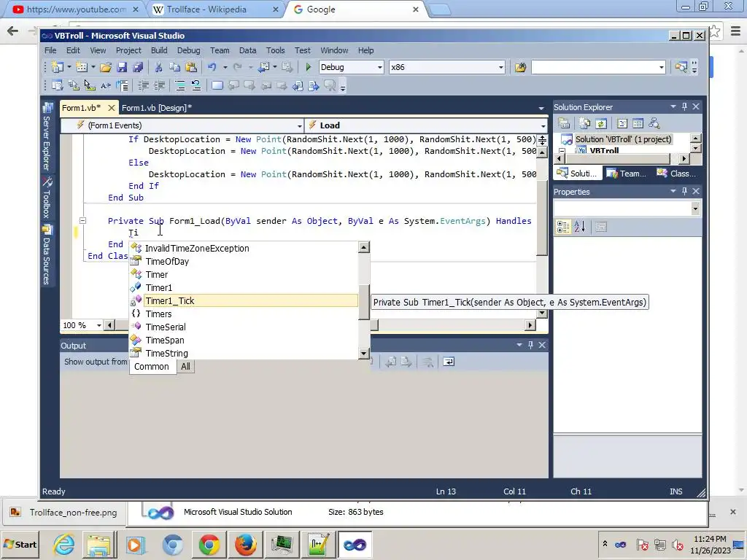Open the Server Explorer side tab
747x560 pixels.
click(x=47, y=136)
